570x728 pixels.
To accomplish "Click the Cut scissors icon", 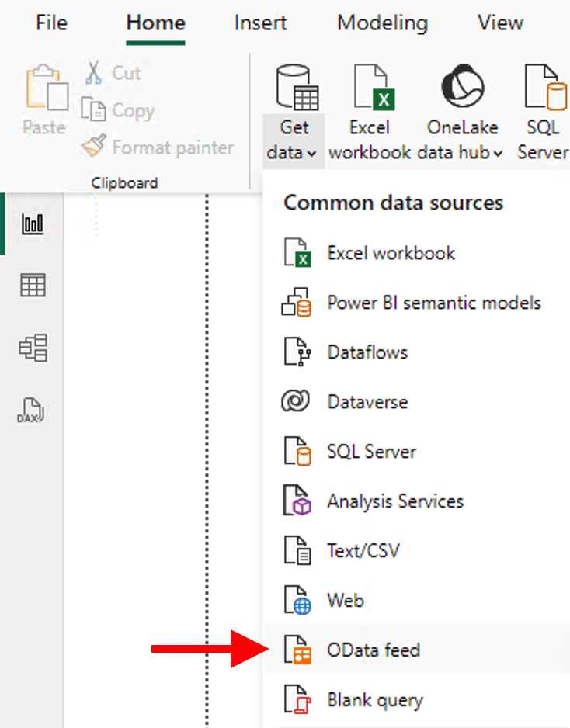I will 93,73.
